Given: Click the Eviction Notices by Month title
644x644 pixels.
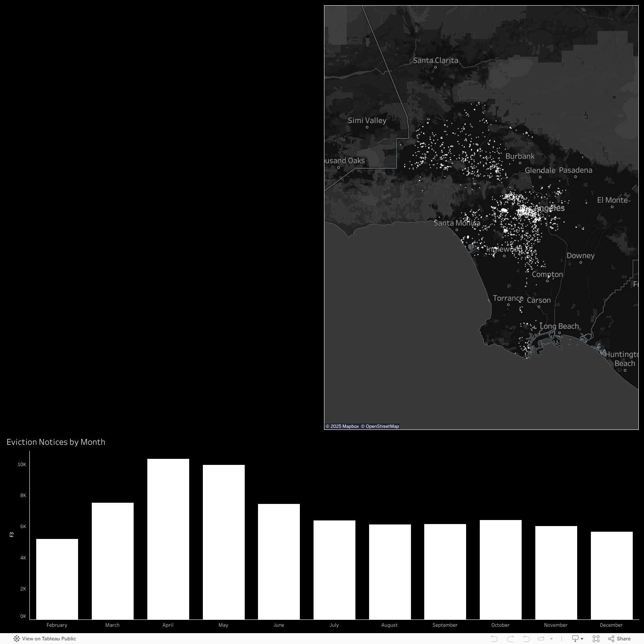Looking at the screenshot, I should point(56,442).
